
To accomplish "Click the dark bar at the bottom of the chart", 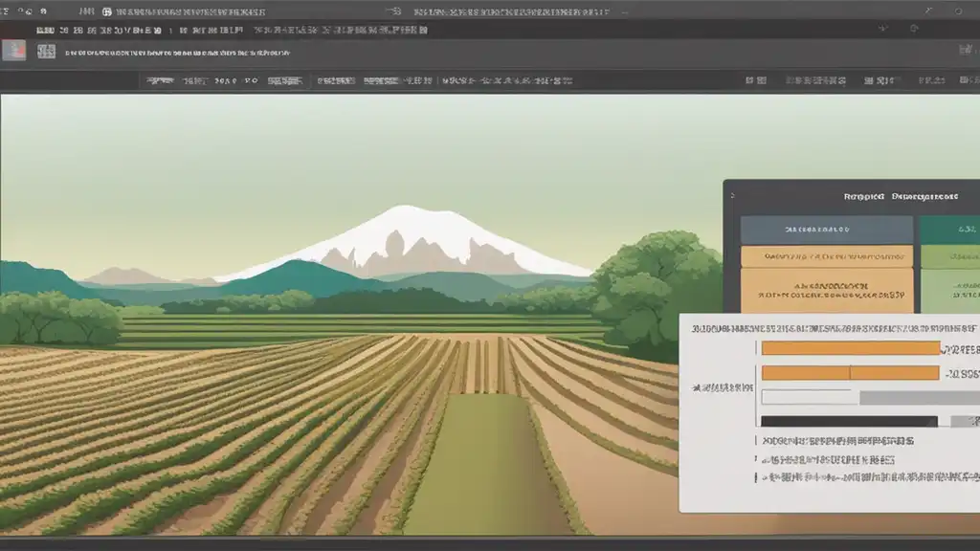I will tap(848, 421).
